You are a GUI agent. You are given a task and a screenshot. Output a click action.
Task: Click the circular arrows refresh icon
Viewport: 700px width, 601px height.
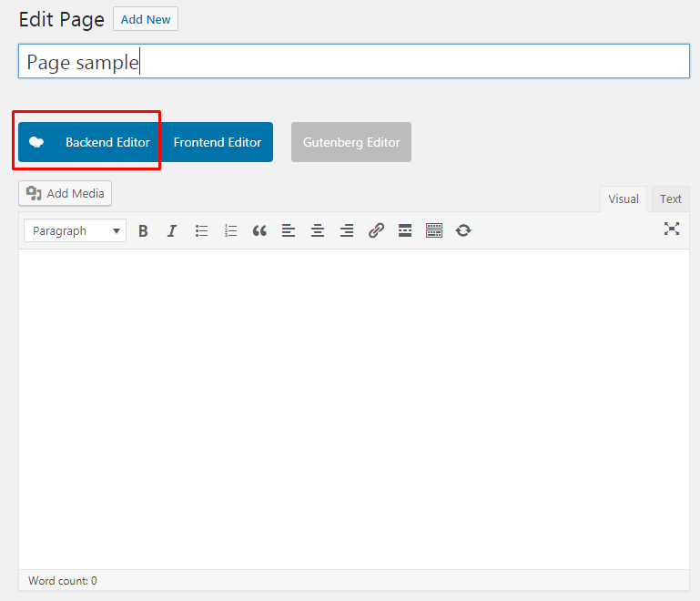463,231
